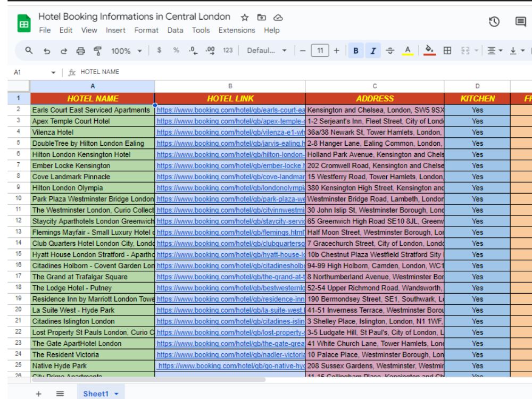Screen dimensions: 532x399
Task: Open the Earls Court booking link
Action: pyautogui.click(x=231, y=110)
